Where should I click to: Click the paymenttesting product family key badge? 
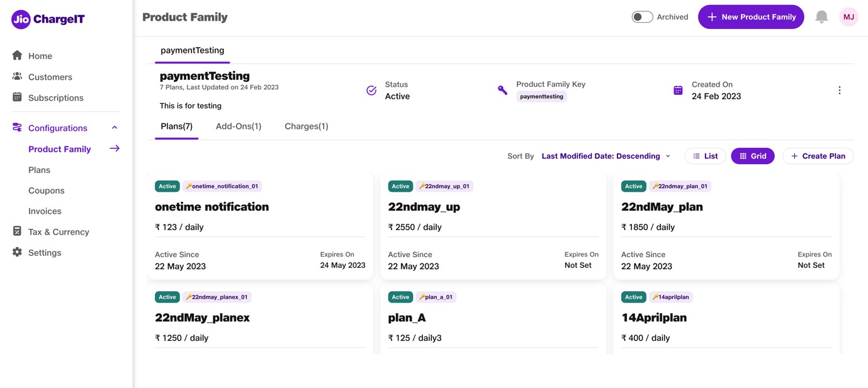pos(541,96)
